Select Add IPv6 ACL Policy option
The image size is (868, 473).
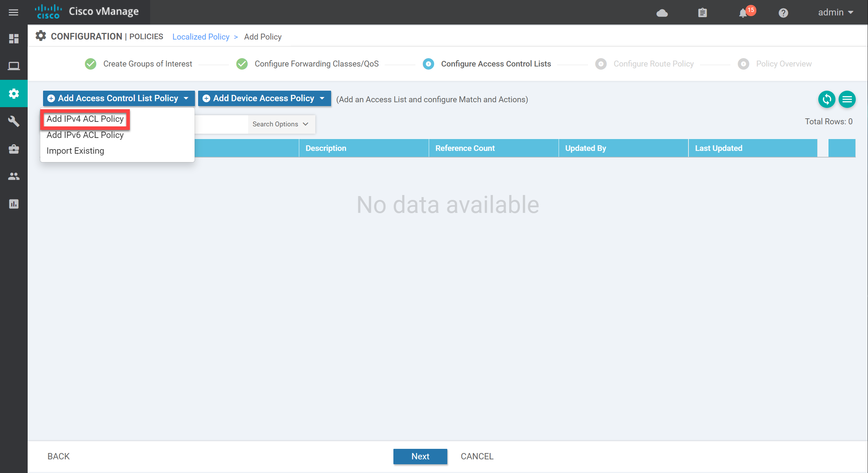tap(84, 134)
